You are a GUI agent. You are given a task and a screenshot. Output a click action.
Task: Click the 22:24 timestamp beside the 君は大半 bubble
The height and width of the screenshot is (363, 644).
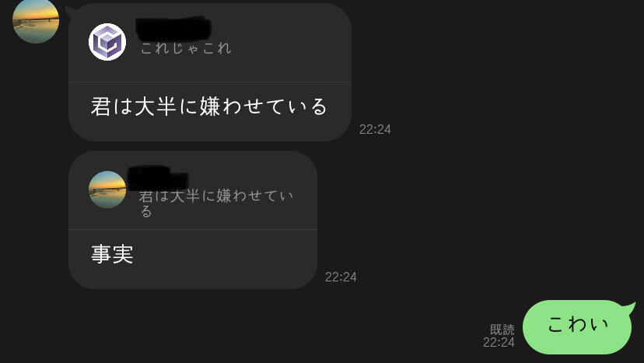(x=375, y=129)
